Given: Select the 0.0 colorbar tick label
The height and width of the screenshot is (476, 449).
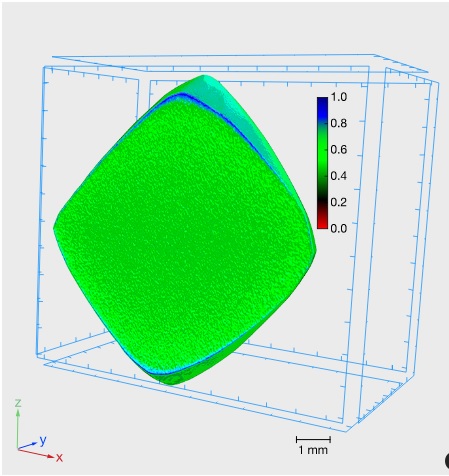Looking at the screenshot, I should coord(339,228).
